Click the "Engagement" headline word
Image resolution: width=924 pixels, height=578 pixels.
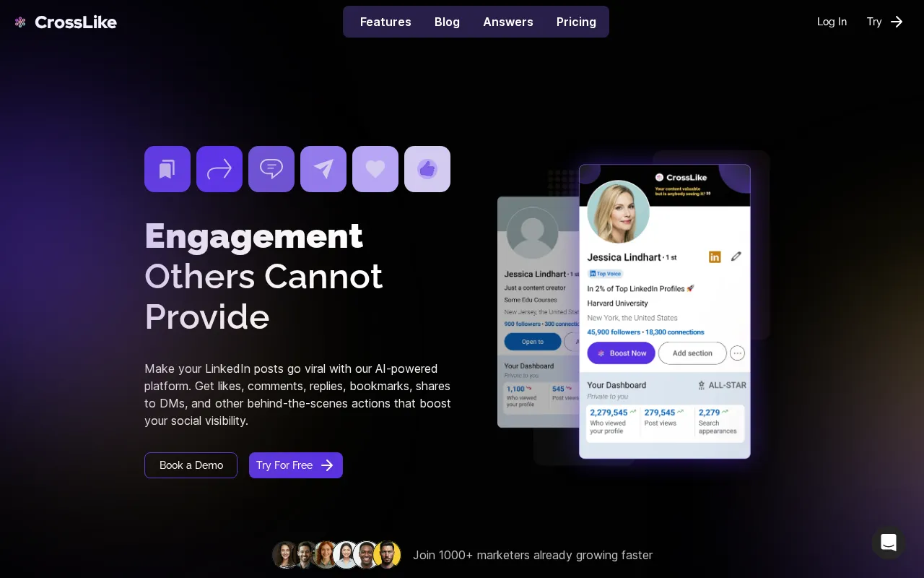pyautogui.click(x=253, y=236)
